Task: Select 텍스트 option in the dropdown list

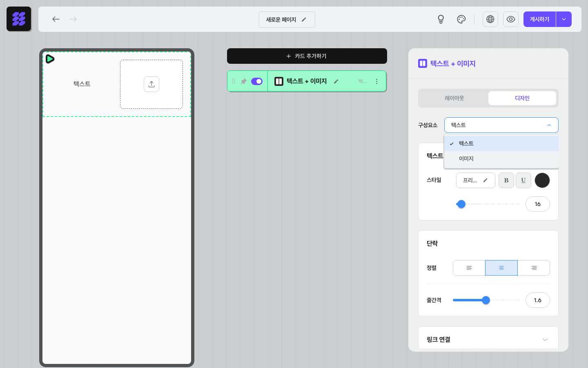Action: point(501,144)
